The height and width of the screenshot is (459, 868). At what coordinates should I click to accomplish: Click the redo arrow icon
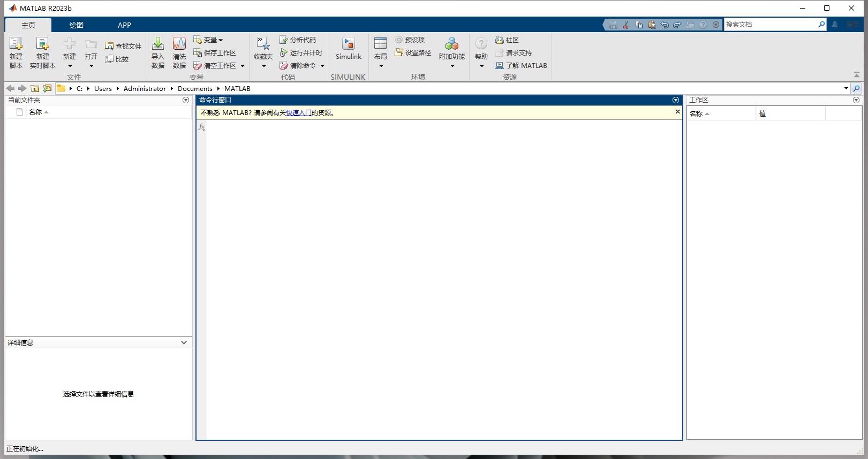click(x=677, y=25)
